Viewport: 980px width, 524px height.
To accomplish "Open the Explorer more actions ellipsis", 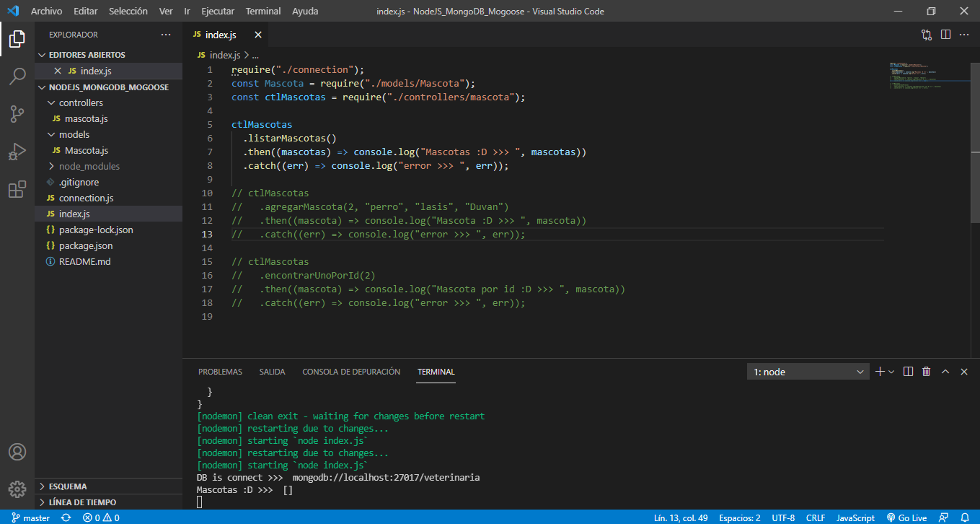I will point(166,35).
